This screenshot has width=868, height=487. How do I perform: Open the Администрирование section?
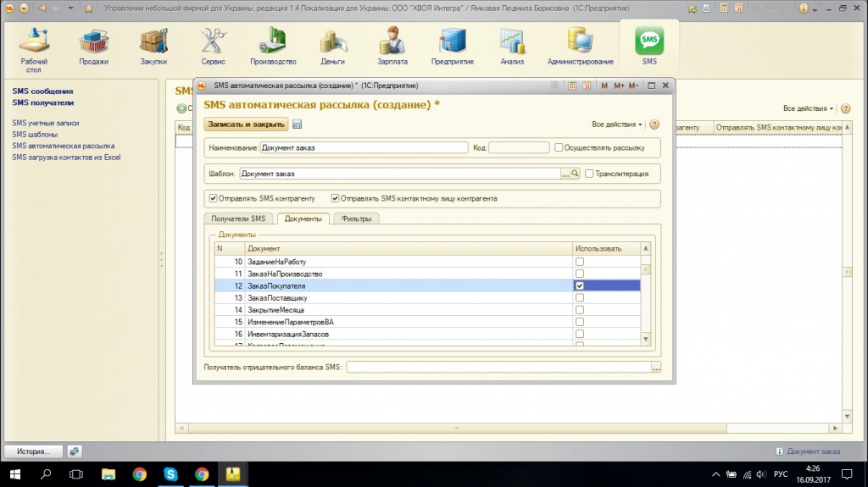[580, 47]
